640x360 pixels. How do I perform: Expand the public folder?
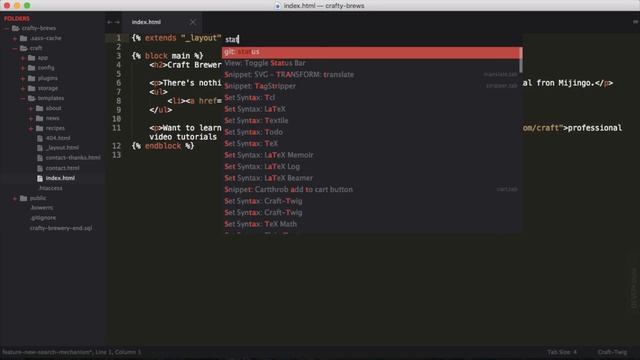[x=15, y=198]
